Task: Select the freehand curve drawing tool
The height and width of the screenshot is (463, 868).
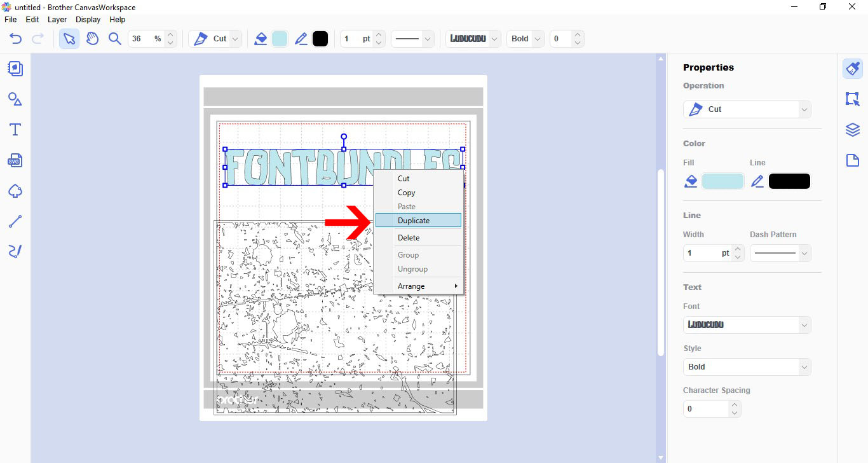Action: (15, 252)
